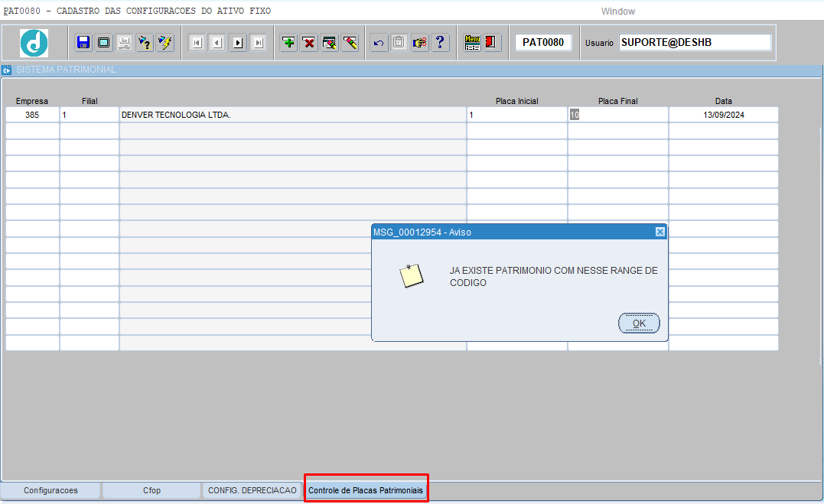The height and width of the screenshot is (504, 824).
Task: Open the Window menu
Action: (x=618, y=11)
